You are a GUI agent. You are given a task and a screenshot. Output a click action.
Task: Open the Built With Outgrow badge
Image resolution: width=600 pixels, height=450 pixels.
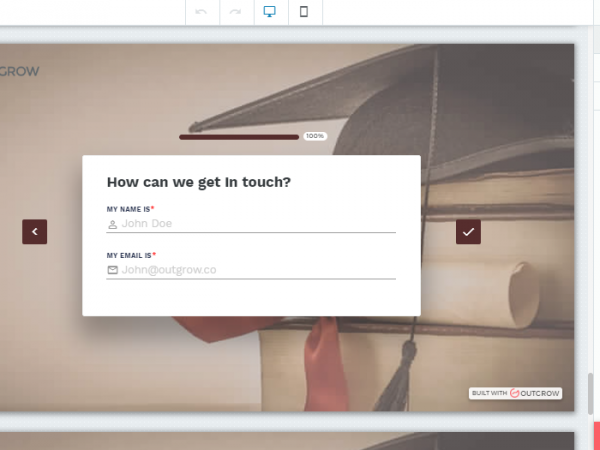pyautogui.click(x=515, y=393)
